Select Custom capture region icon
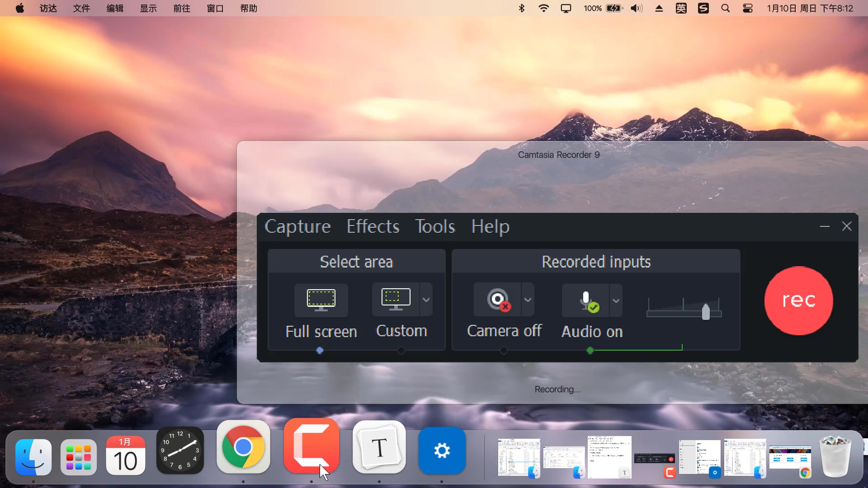 coord(396,299)
